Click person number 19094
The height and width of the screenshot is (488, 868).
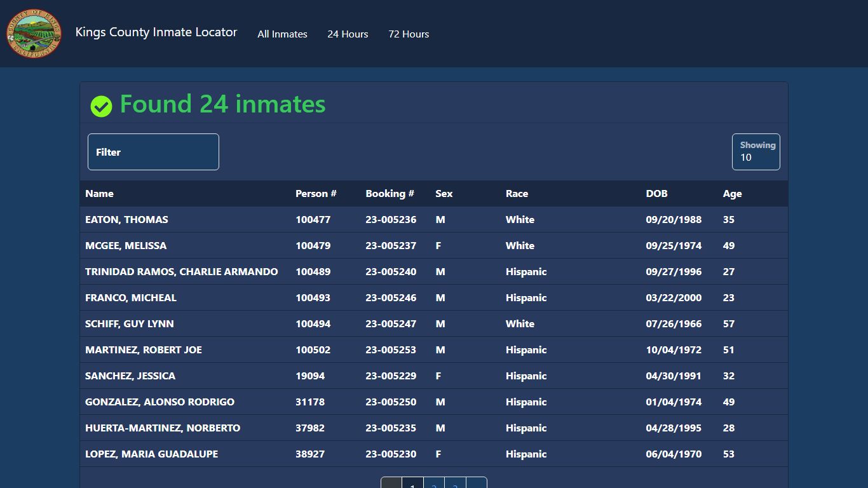pyautogui.click(x=310, y=376)
